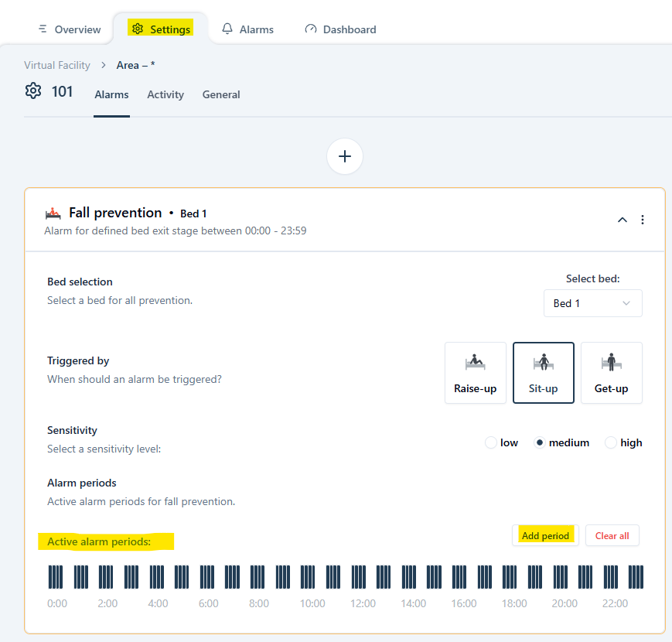Set sensitivity to low
The image size is (672, 642).
pyautogui.click(x=490, y=443)
